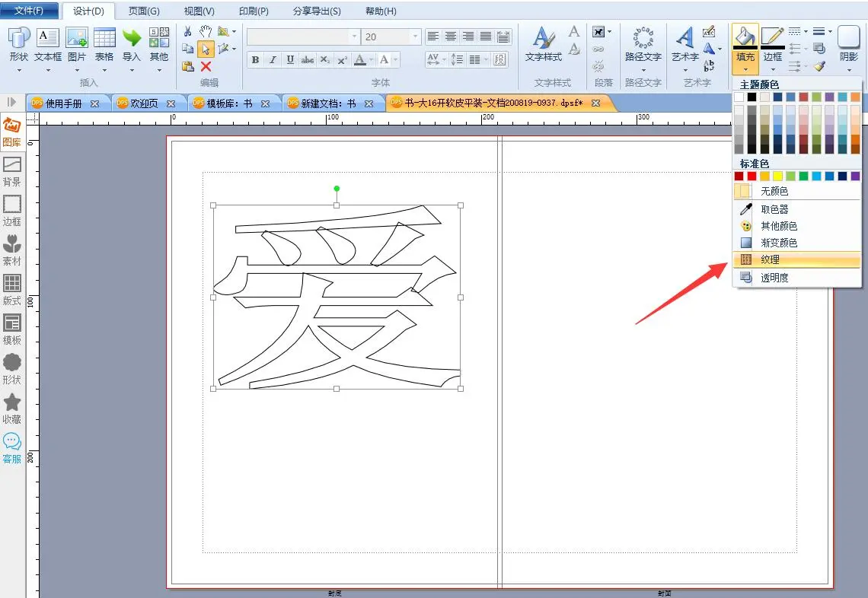The image size is (868, 598).
Task: Click the 版式 layout icon
Action: coord(11,289)
